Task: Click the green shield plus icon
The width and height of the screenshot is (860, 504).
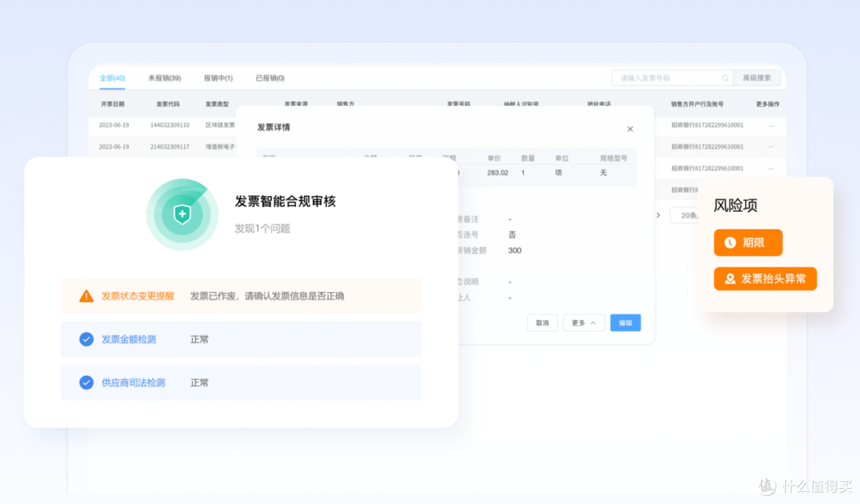Action: (182, 214)
